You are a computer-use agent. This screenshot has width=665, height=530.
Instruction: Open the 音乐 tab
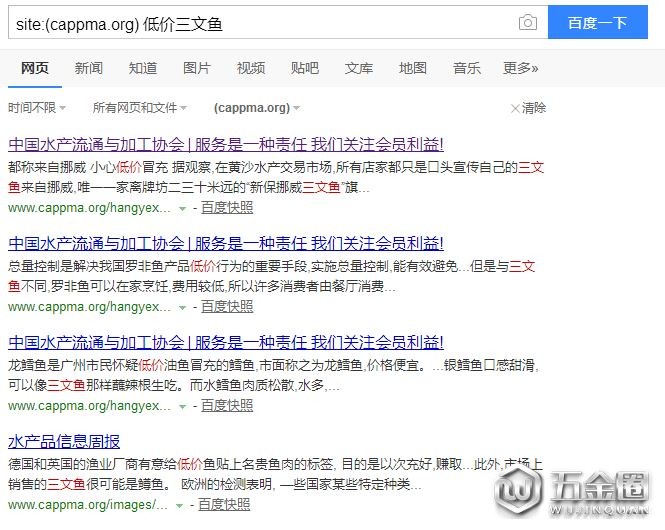tap(467, 68)
